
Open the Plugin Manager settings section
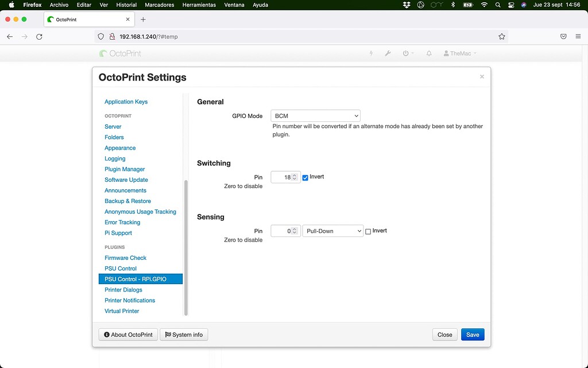[124, 169]
